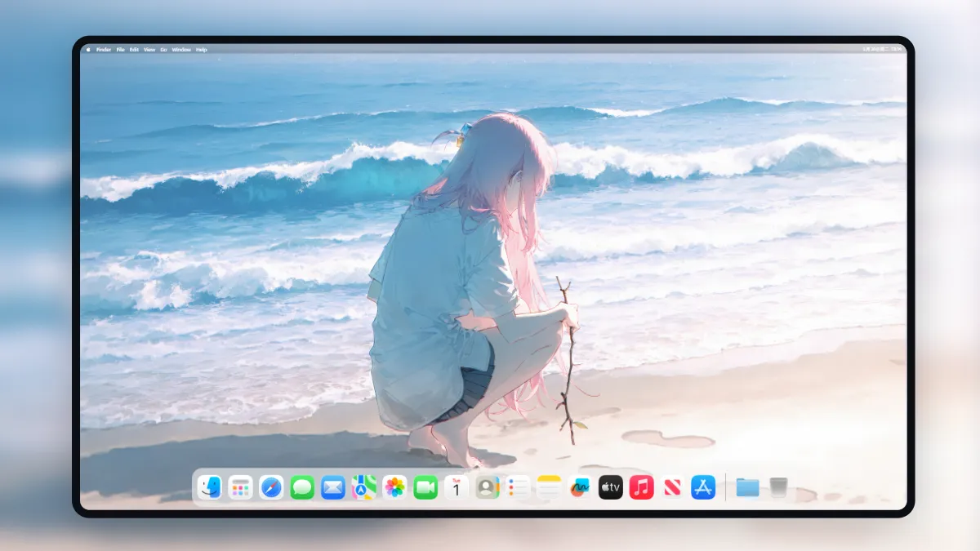Start FaceTime from the dock
The image size is (980, 551).
coord(425,487)
